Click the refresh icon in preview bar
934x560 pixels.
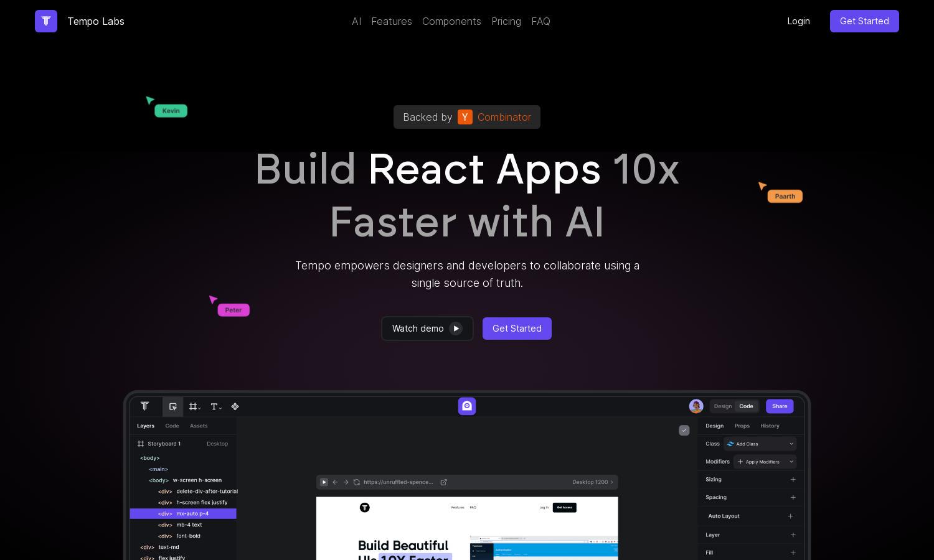pos(357,482)
